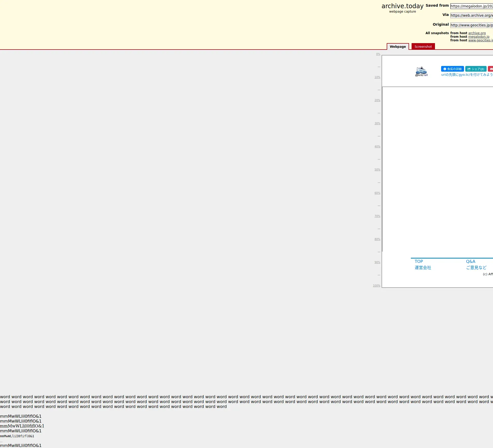Viewport: 493px width, 448px height.
Task: Open the TOP footer link
Action: 419,261
